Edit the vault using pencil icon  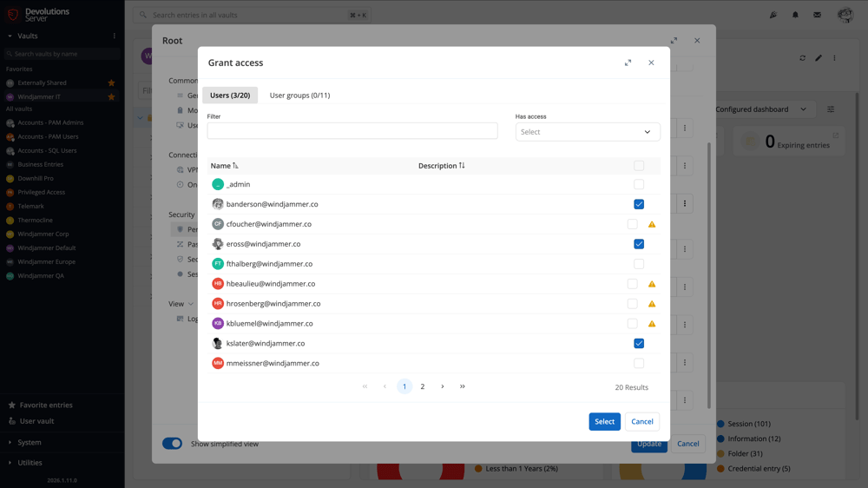pos(819,57)
